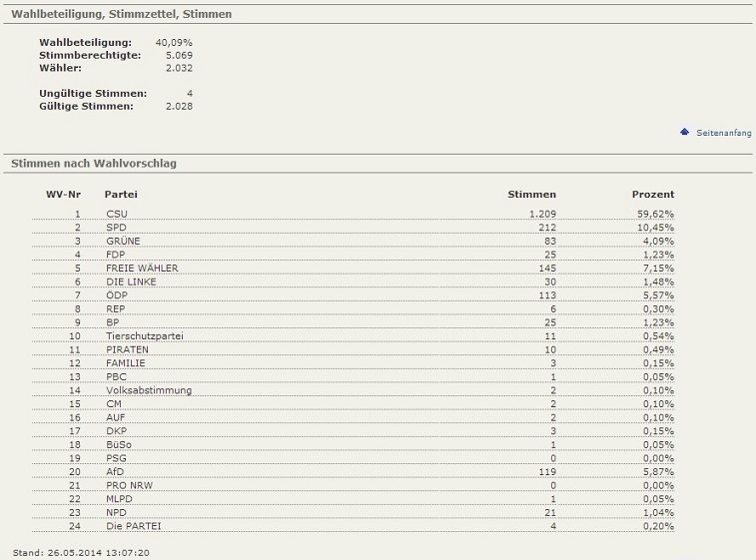Screen dimensions: 756x560
Task: Click the GRÜNE party row label
Action: 123,241
